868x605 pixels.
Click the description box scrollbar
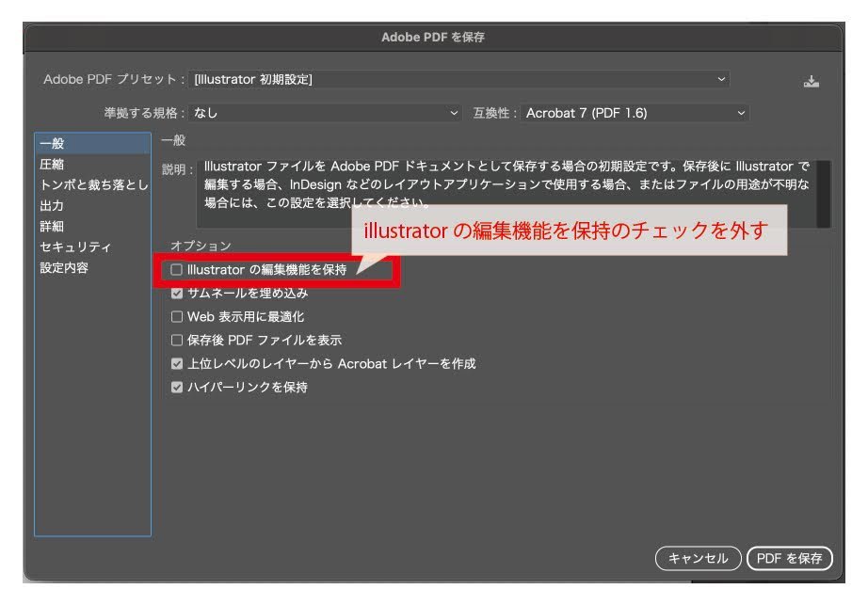[823, 194]
